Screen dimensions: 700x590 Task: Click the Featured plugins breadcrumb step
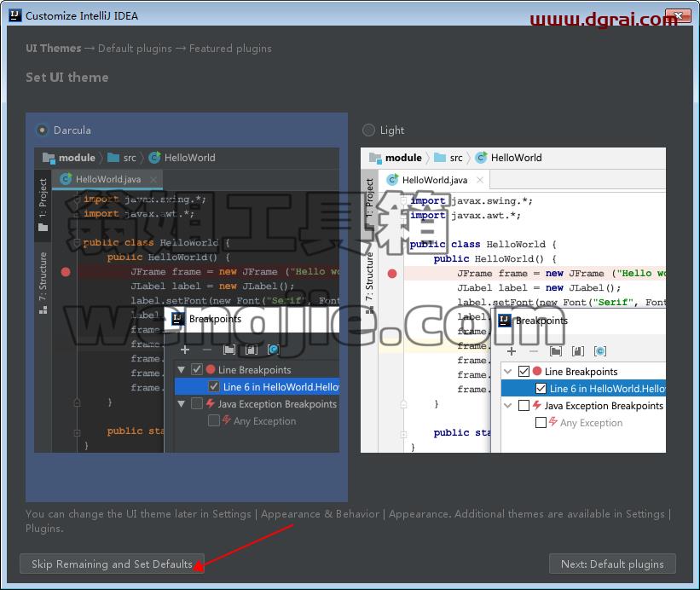tap(230, 49)
